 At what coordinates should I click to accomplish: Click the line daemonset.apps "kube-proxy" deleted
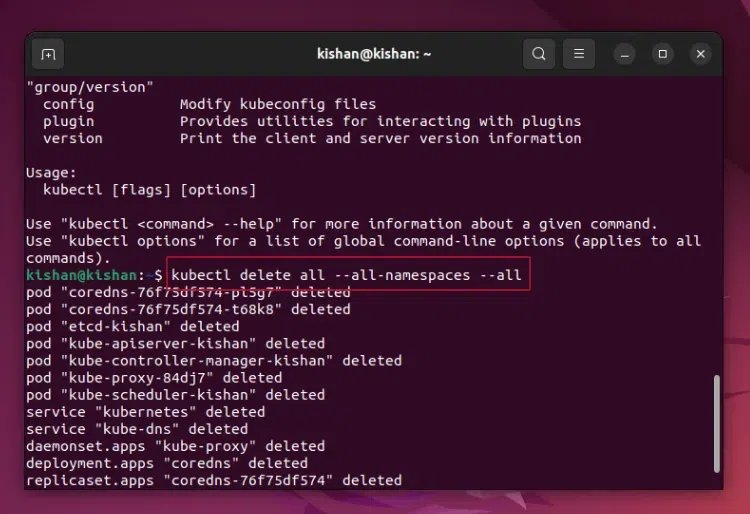pos(176,447)
